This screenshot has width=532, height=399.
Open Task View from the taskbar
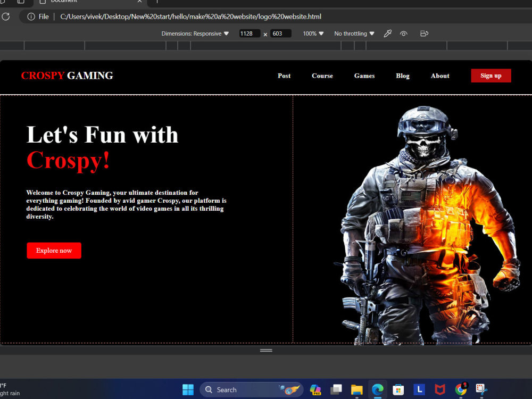pos(336,389)
